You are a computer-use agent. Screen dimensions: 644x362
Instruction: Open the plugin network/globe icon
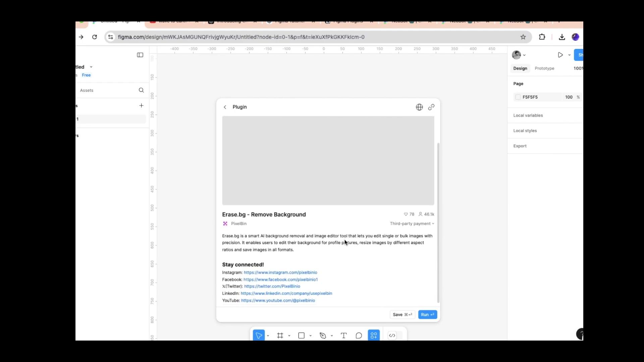tap(419, 107)
